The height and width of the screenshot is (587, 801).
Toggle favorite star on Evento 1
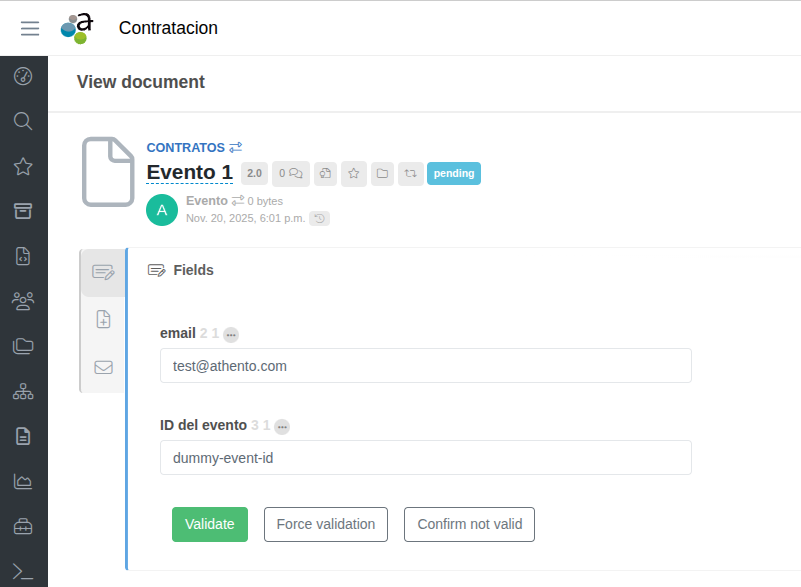point(354,173)
